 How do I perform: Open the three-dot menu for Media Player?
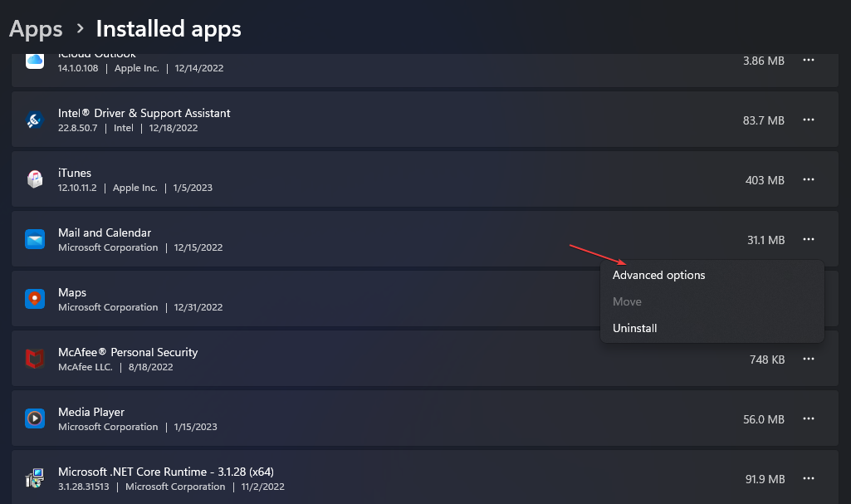[x=808, y=419]
